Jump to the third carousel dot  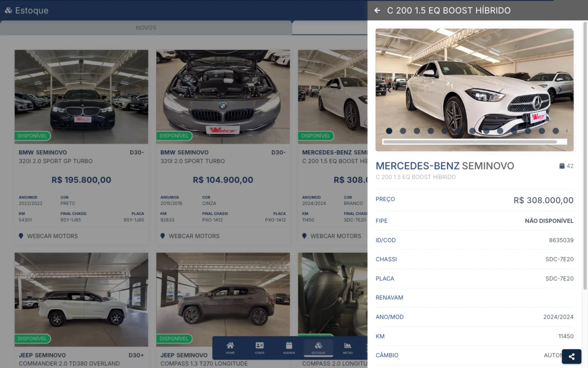coord(417,131)
